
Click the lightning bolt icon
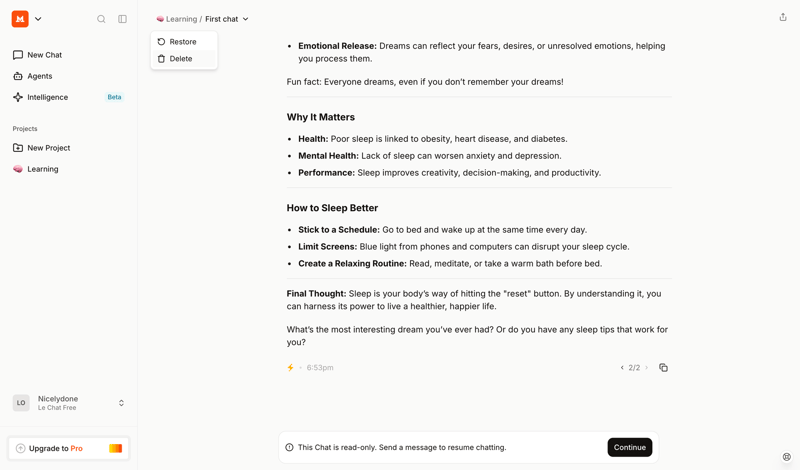click(291, 368)
